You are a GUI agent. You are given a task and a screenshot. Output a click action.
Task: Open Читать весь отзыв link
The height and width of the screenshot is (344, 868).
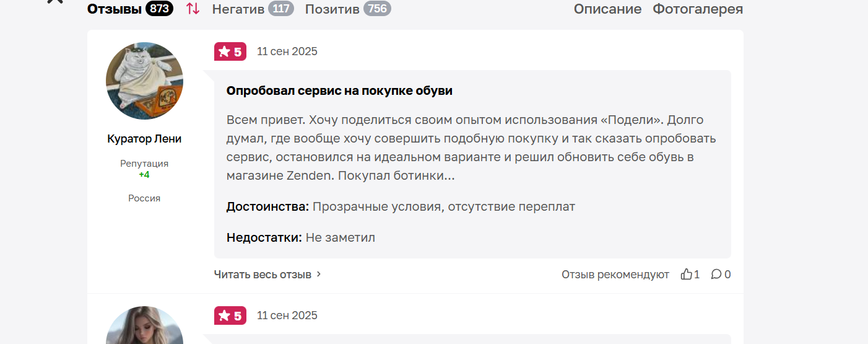click(263, 274)
